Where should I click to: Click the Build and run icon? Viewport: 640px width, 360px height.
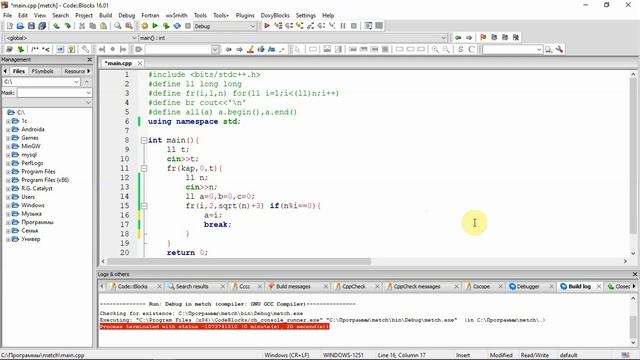(x=166, y=26)
